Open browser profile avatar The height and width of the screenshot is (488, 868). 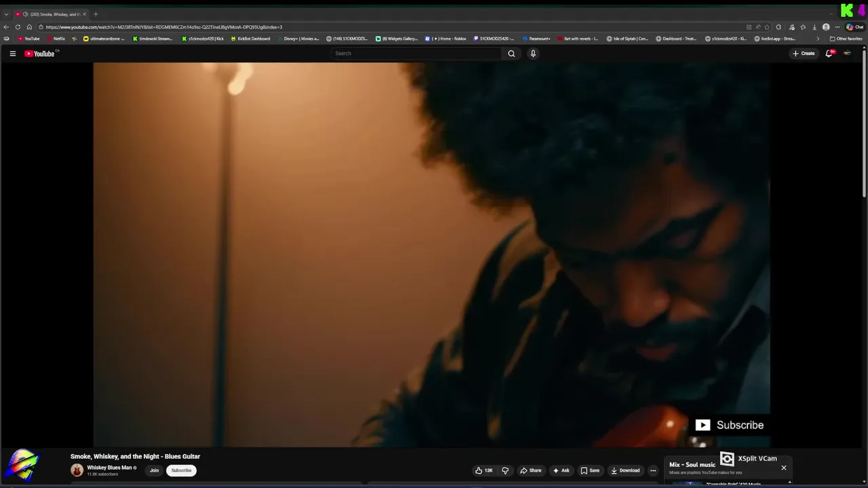point(826,27)
